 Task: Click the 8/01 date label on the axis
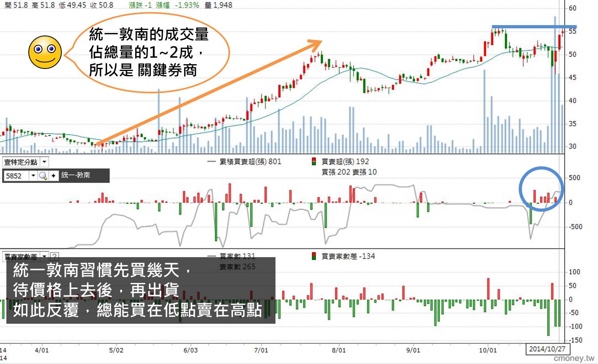click(339, 350)
